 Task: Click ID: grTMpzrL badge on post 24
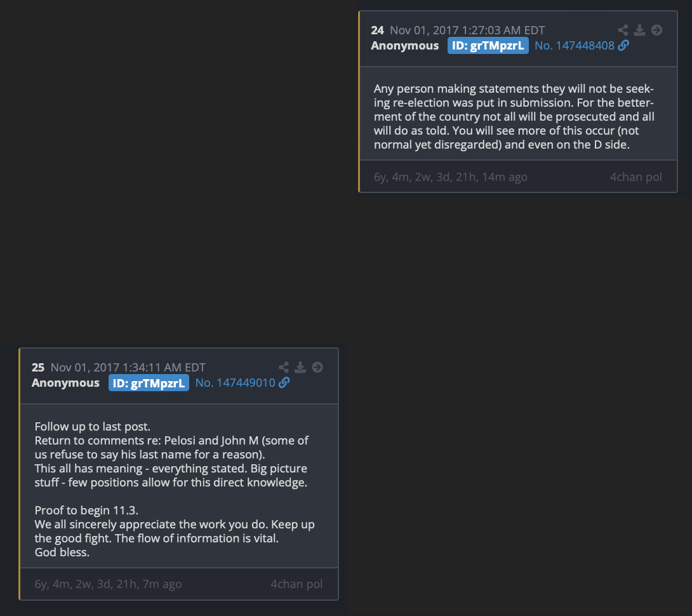[488, 46]
